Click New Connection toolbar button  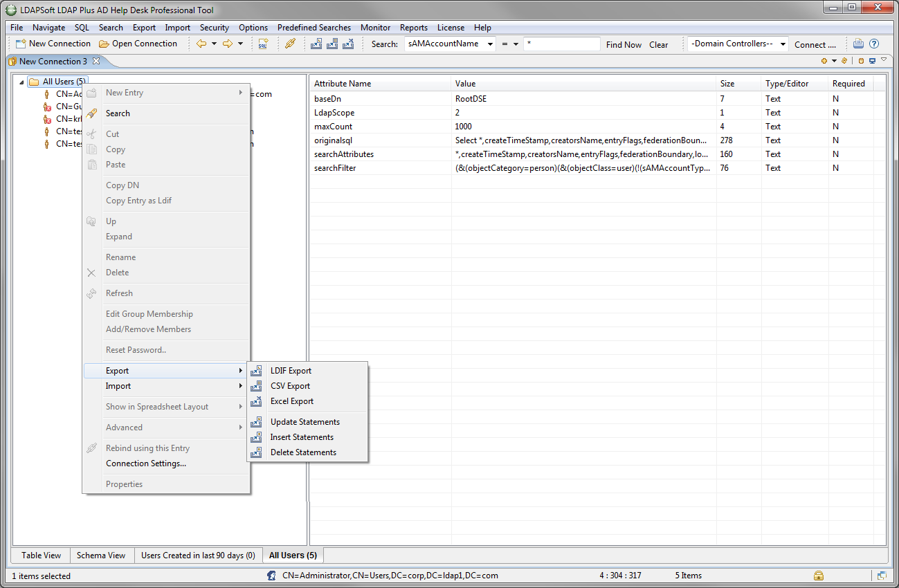coord(53,44)
